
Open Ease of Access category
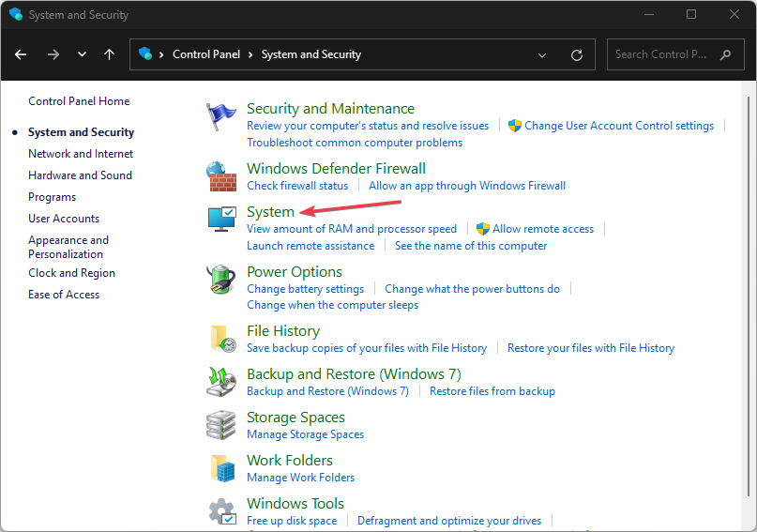click(64, 295)
